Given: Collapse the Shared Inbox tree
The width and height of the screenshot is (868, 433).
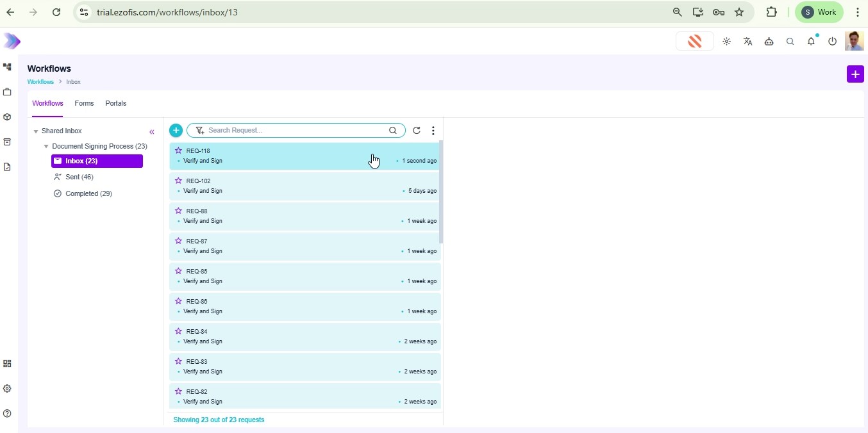Looking at the screenshot, I should pyautogui.click(x=36, y=131).
